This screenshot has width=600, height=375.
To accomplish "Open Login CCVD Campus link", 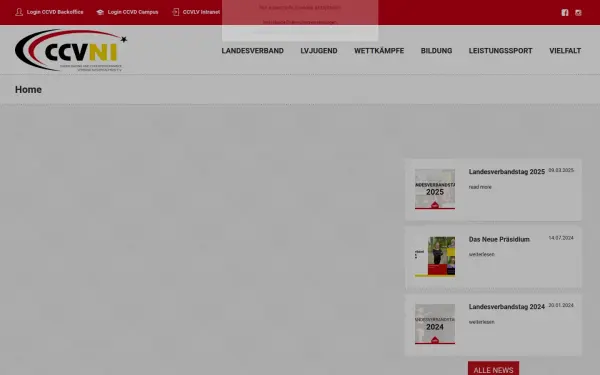I will (133, 12).
